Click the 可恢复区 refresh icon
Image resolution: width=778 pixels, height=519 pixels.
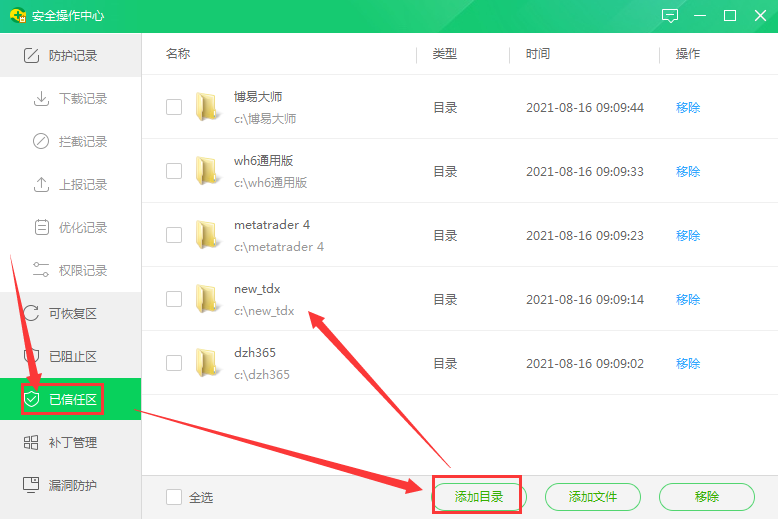pyautogui.click(x=31, y=313)
